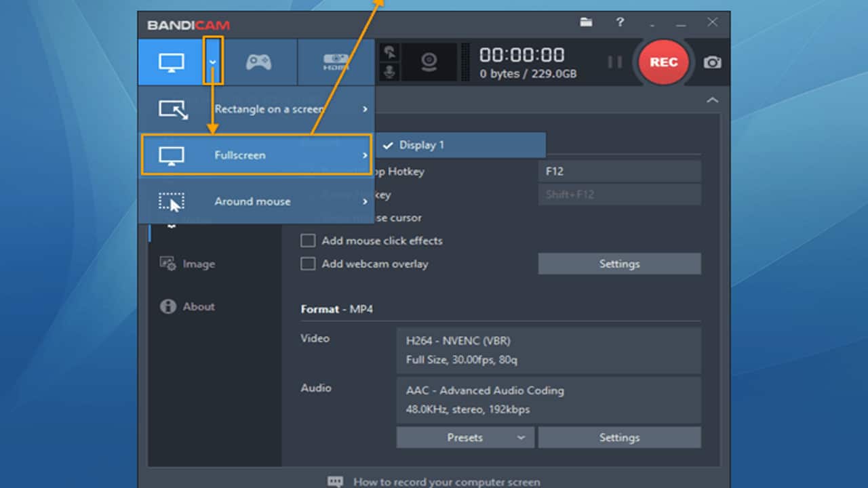Image resolution: width=868 pixels, height=488 pixels.
Task: Switch to Game Recording mode gamepad icon
Action: point(258,62)
